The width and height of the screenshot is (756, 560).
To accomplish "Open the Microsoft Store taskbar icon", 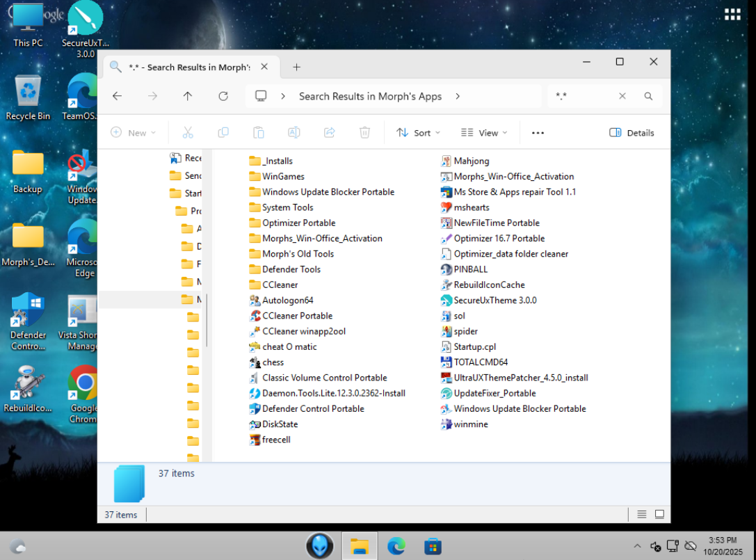I will 433,546.
